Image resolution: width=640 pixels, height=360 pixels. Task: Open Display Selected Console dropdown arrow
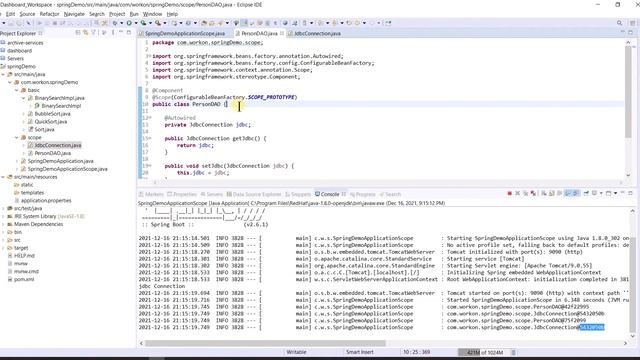tap(601, 193)
